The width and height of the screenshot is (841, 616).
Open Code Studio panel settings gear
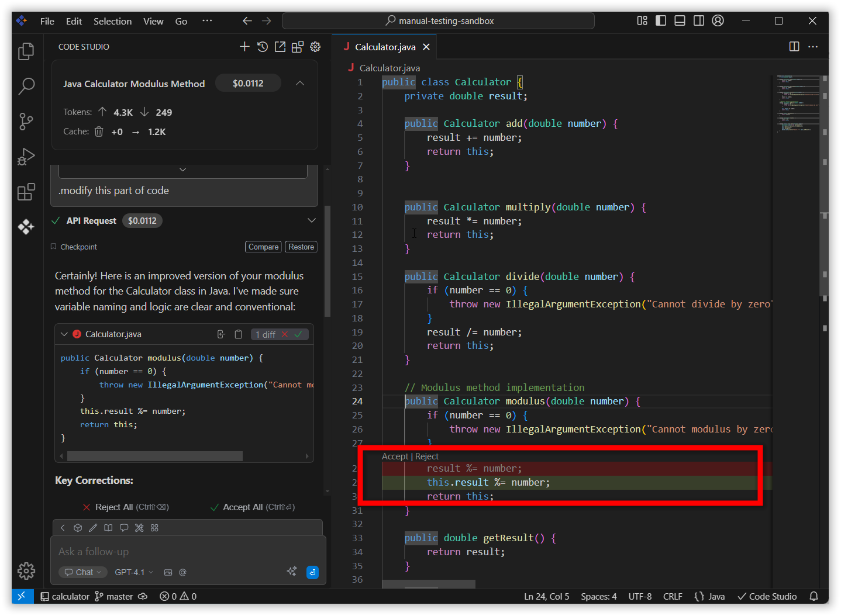[315, 47]
